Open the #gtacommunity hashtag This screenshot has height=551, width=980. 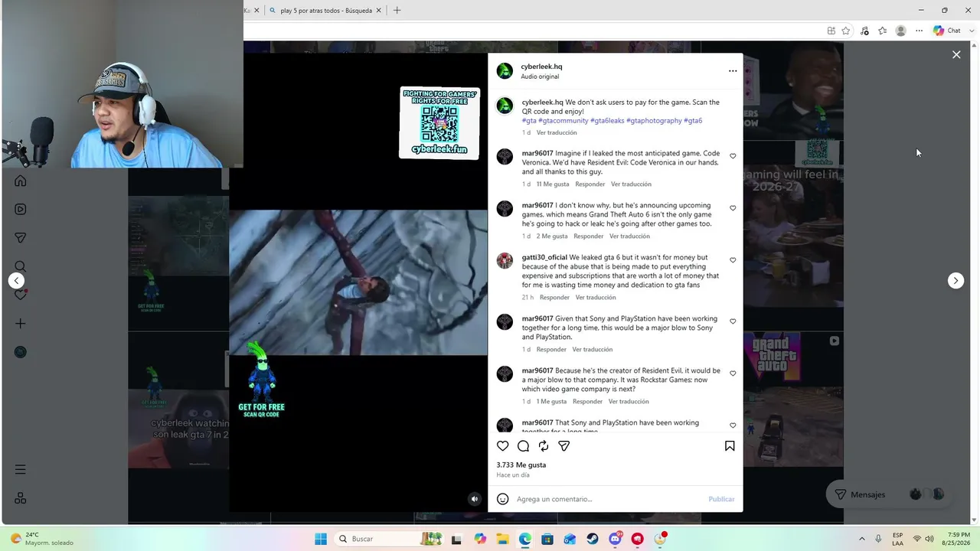[563, 121]
